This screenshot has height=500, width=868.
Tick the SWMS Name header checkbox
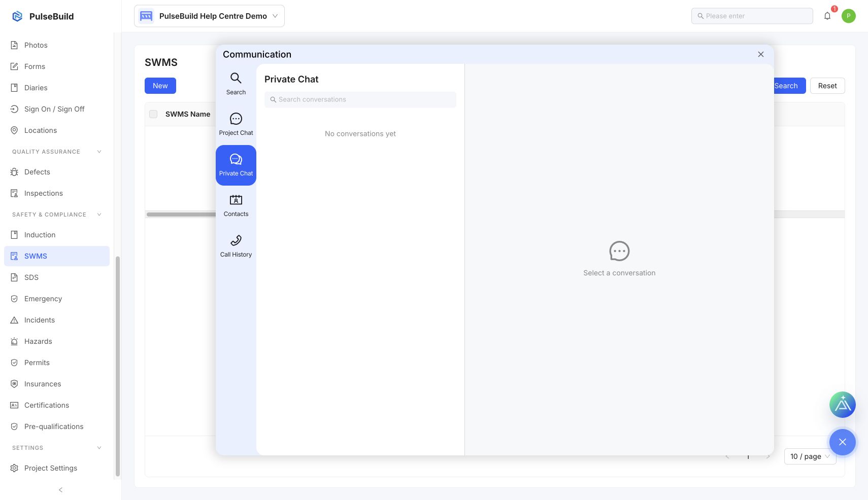153,114
